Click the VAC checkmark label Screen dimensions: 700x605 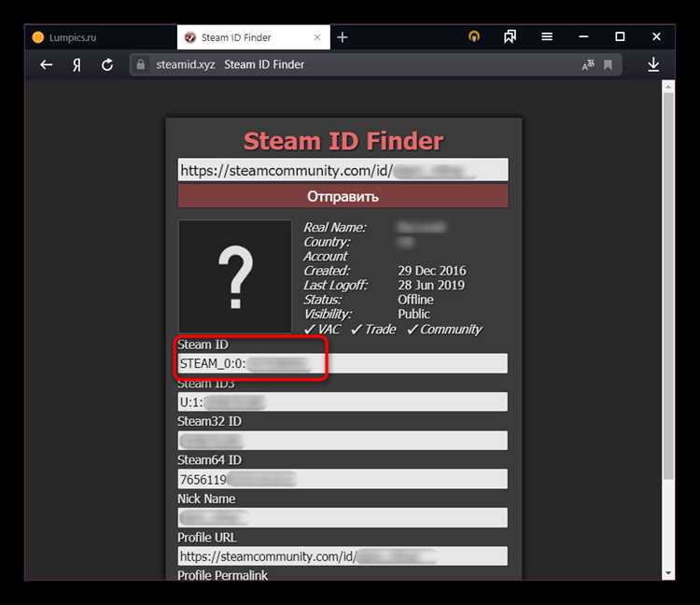point(322,330)
